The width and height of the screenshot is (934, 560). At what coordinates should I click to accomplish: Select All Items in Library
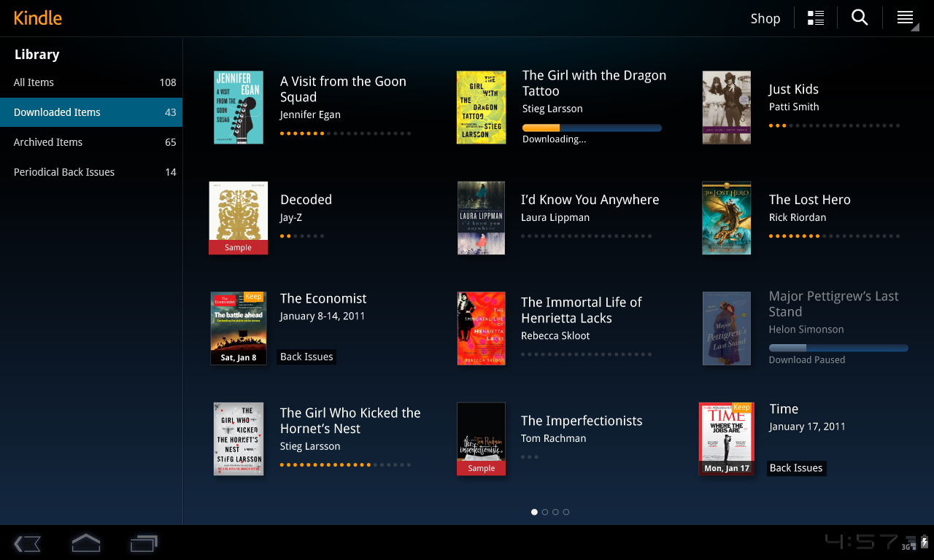[x=91, y=82]
